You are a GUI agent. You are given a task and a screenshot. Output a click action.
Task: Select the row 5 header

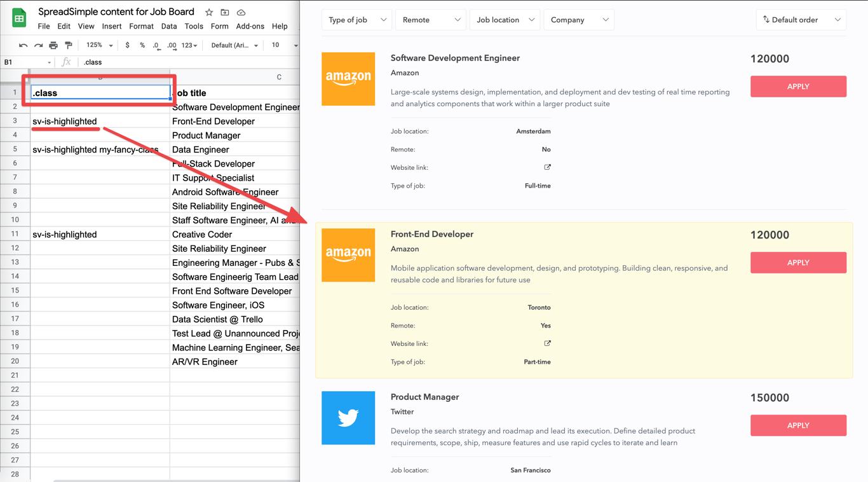(15, 149)
